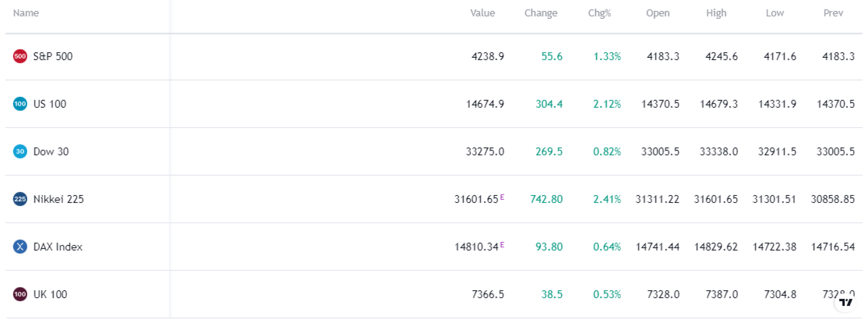Open the S&P 500 name link

coord(53,56)
